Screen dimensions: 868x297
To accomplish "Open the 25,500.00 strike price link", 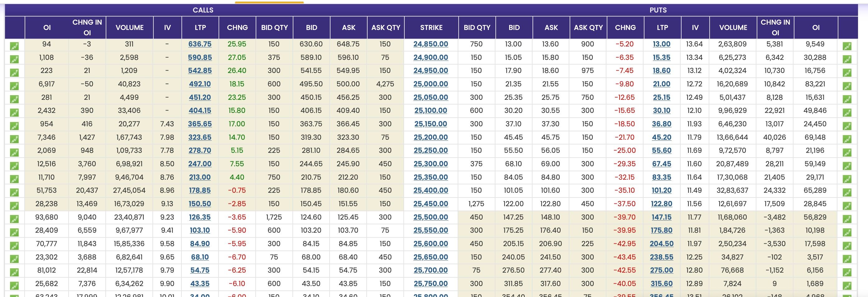I will pyautogui.click(x=431, y=217).
